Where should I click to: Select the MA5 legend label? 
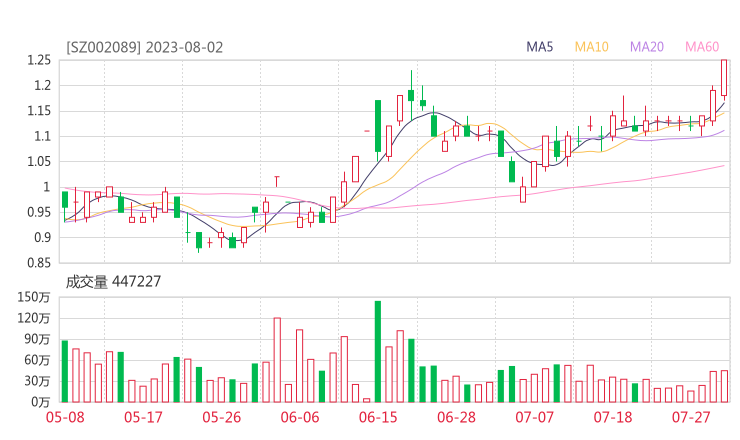pos(539,47)
